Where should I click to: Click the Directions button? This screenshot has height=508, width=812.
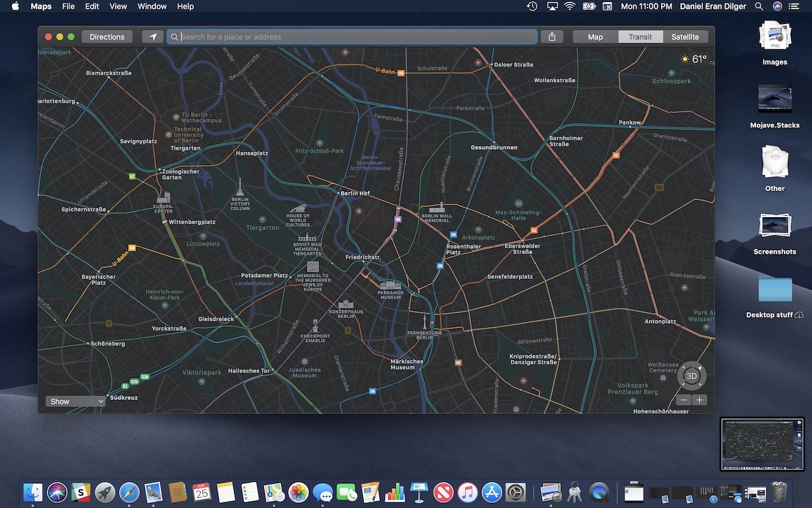pos(107,37)
